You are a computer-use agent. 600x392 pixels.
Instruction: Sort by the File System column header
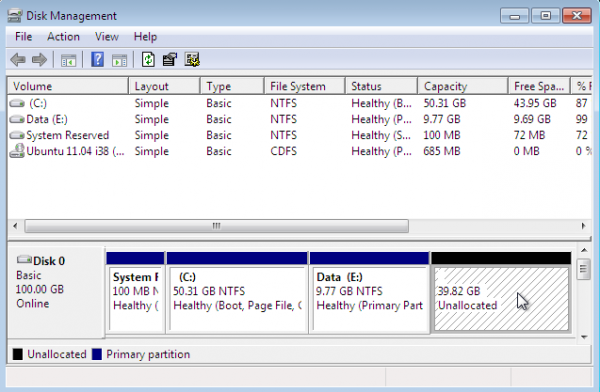305,86
